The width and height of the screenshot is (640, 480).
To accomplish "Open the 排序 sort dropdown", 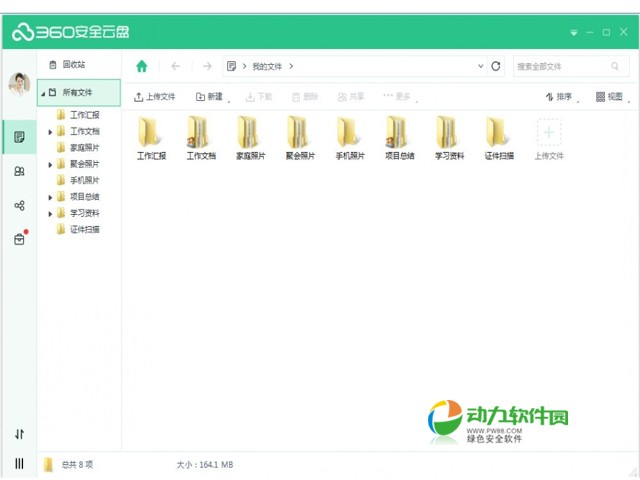I will pos(563,97).
